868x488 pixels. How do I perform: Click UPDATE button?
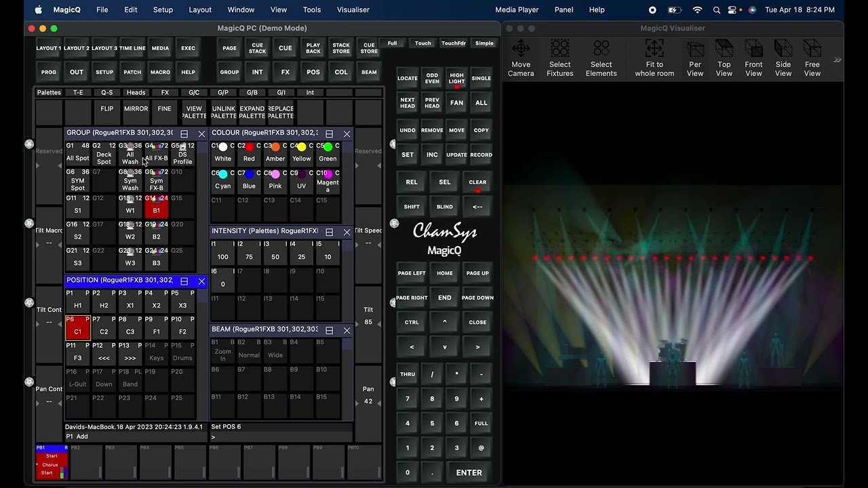pyautogui.click(x=456, y=155)
